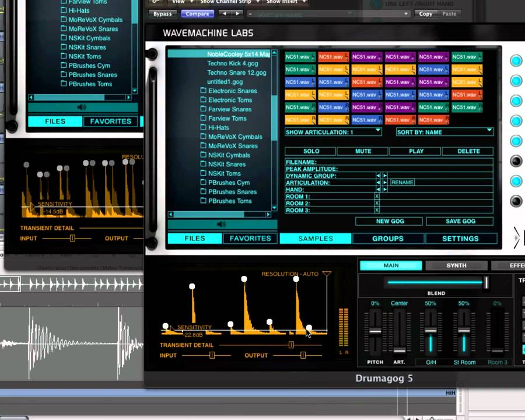Click the Play button
Screen dimensions: 525x420
[x=416, y=152]
